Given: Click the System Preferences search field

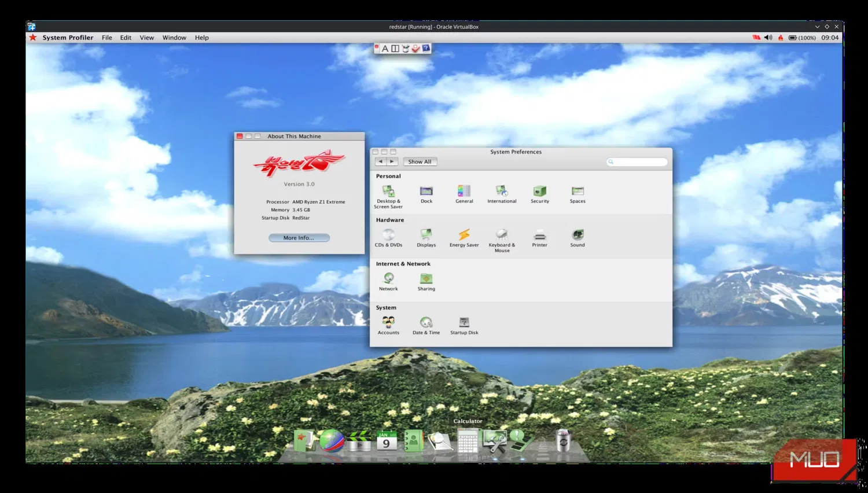Looking at the screenshot, I should click(637, 162).
